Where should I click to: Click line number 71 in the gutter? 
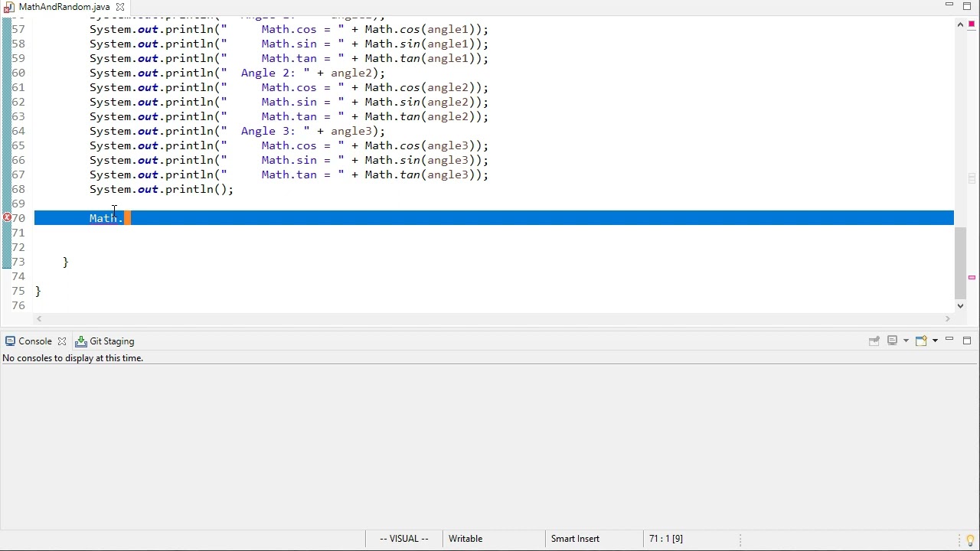(18, 233)
